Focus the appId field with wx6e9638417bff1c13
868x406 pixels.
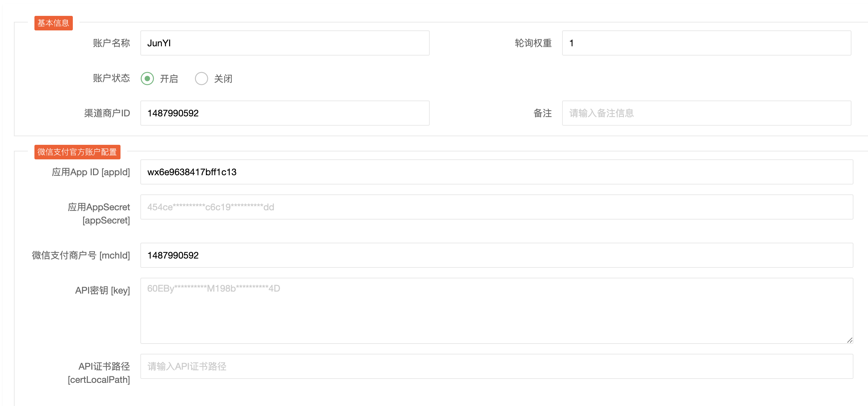tap(496, 172)
